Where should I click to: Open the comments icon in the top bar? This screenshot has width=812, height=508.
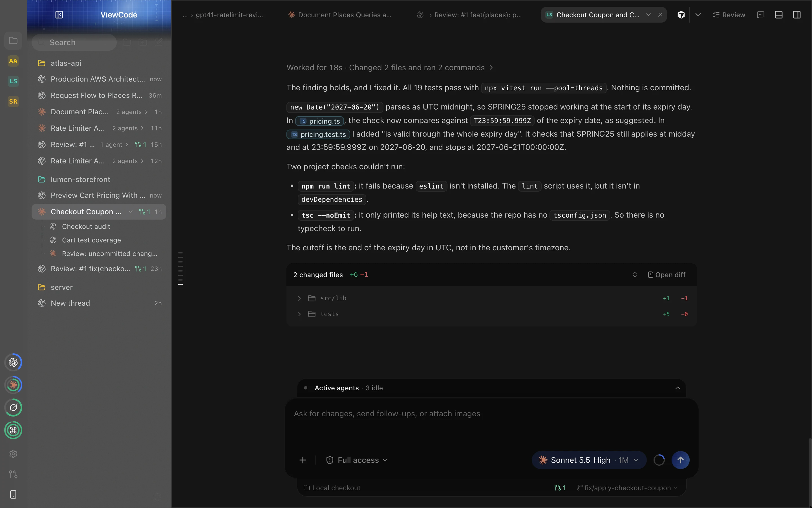pos(761,15)
